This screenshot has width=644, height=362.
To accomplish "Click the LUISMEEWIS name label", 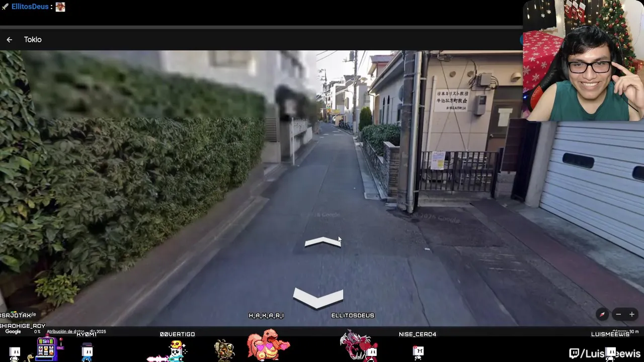I will 610,334.
